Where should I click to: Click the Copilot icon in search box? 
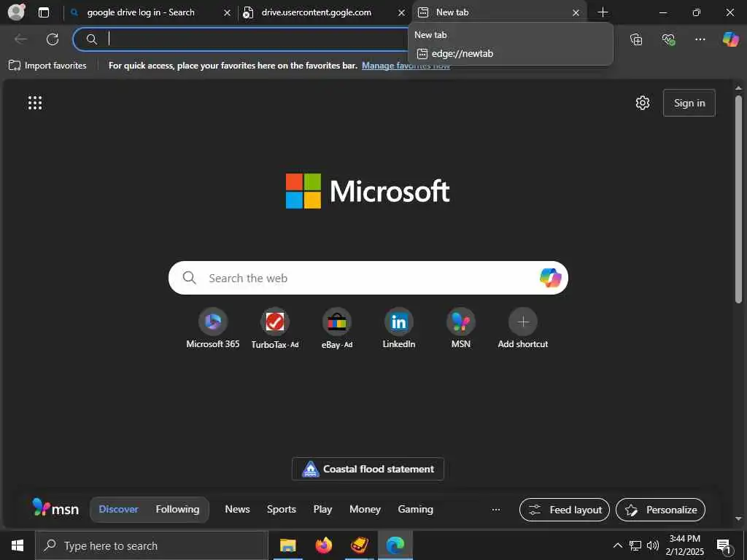550,278
